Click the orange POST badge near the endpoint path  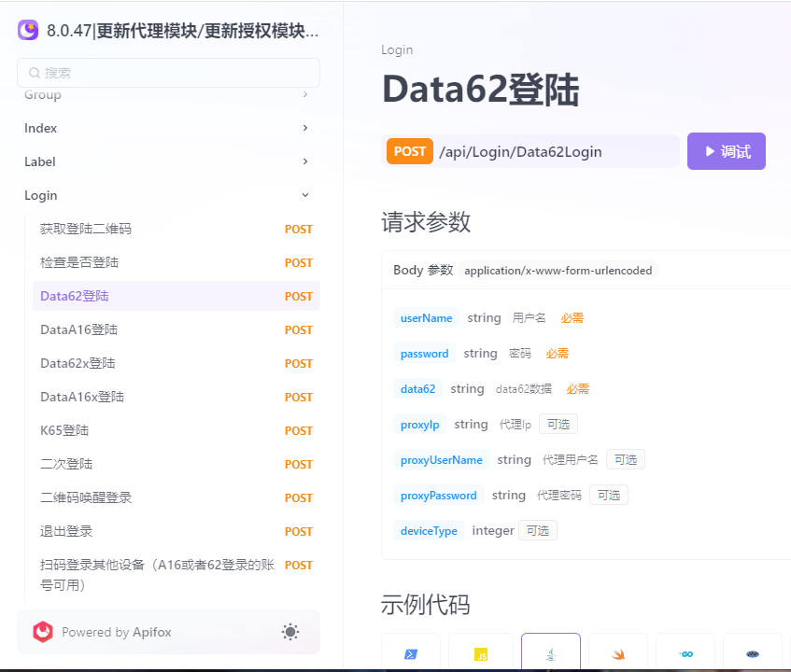coord(409,150)
